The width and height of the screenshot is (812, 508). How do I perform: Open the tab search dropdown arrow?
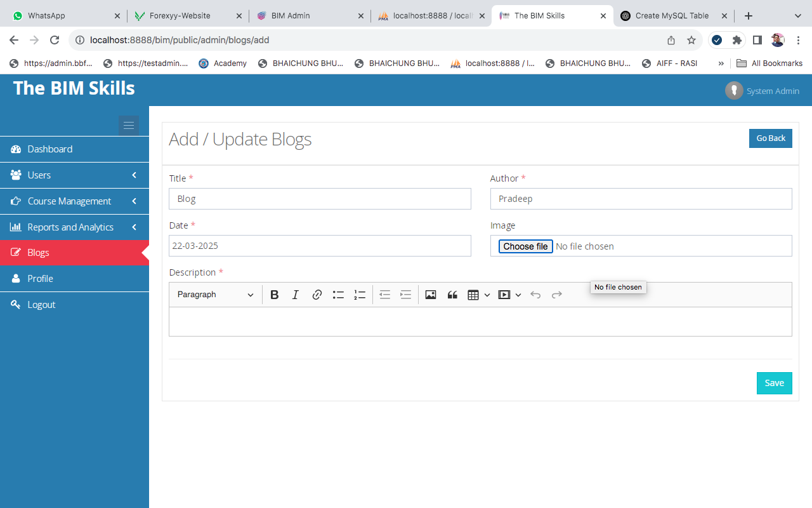click(x=797, y=15)
